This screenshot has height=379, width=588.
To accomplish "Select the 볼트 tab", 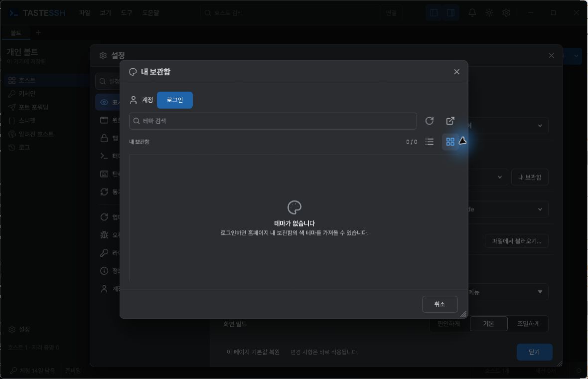I will coord(16,33).
